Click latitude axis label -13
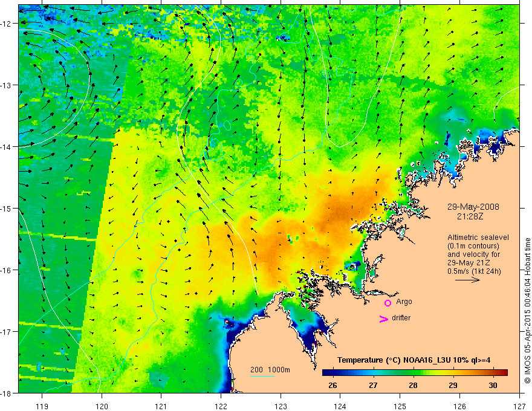This screenshot has height=411, width=532. pos(6,85)
